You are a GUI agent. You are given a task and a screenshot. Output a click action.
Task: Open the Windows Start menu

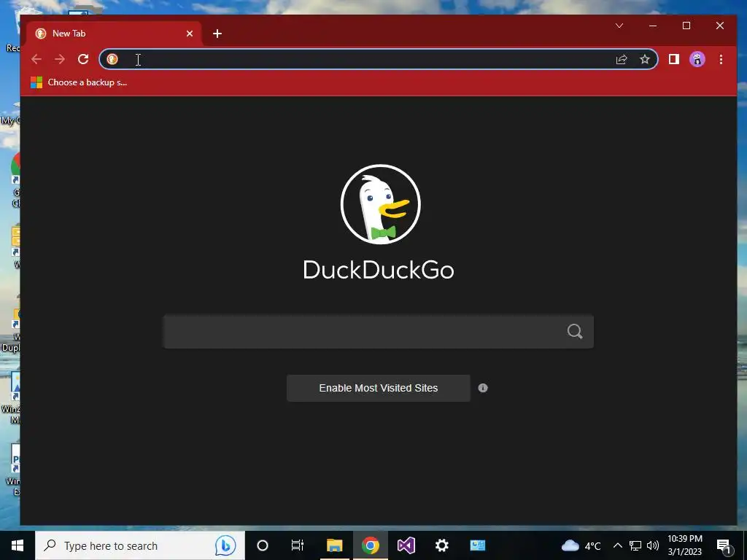pos(18,545)
